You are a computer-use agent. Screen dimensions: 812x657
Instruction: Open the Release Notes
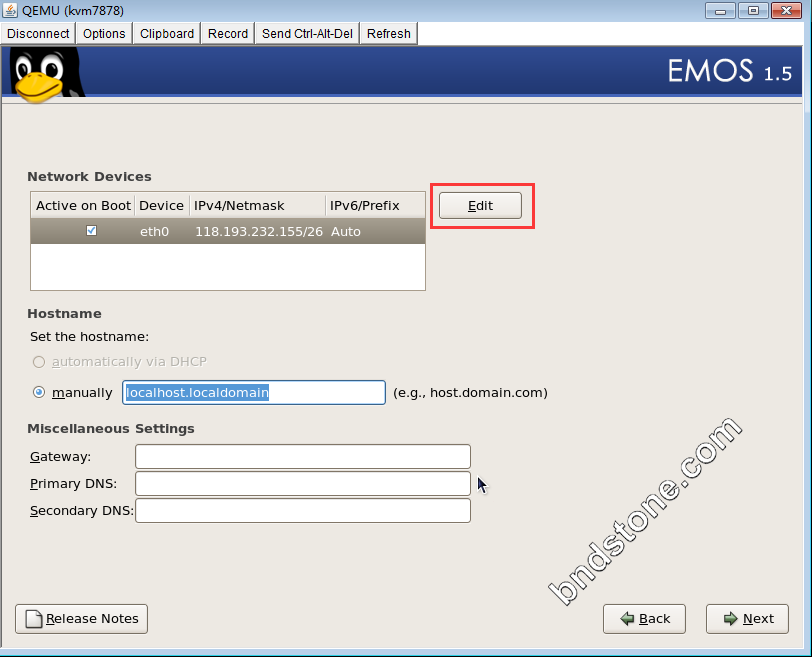81,619
